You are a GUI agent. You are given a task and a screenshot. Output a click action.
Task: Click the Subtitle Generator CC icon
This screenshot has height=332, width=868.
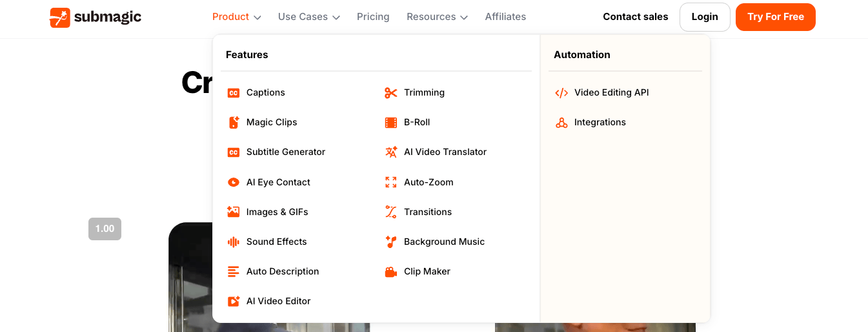(234, 152)
